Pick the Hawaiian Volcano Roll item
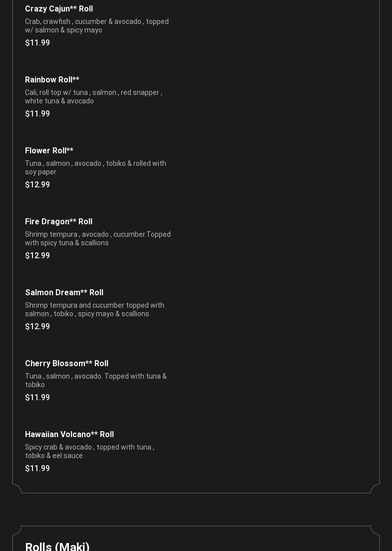Image resolution: width=392 pixels, height=551 pixels. coord(69,435)
